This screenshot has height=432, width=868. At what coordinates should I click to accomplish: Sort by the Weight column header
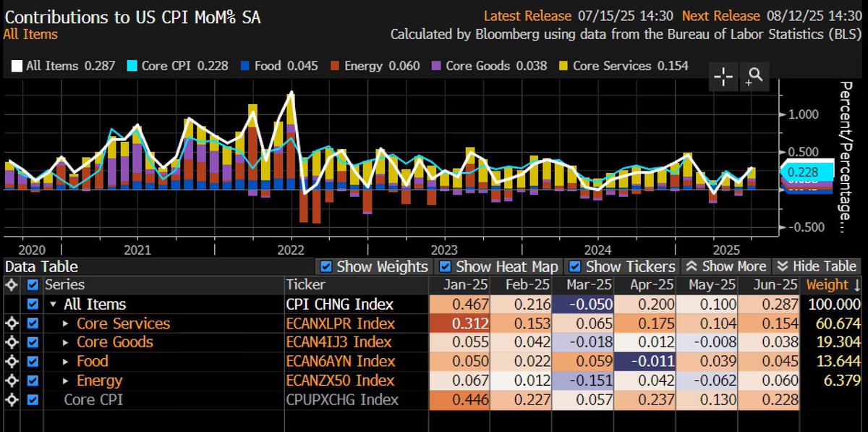pyautogui.click(x=832, y=285)
